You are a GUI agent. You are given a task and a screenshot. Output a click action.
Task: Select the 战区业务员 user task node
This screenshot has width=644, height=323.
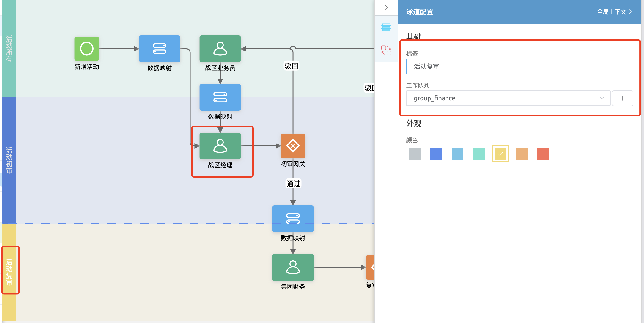220,49
